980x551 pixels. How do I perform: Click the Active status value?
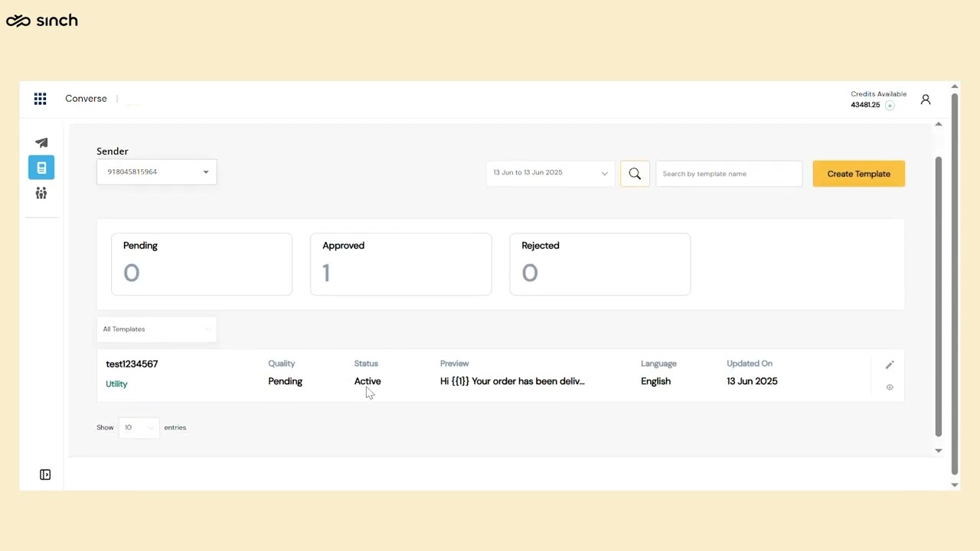[x=367, y=381]
